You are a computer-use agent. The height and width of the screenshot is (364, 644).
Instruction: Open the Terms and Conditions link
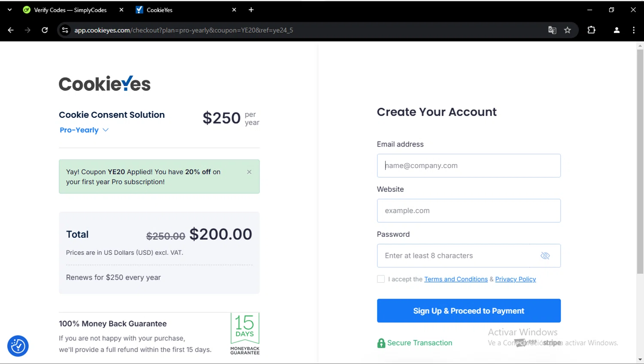tap(456, 279)
